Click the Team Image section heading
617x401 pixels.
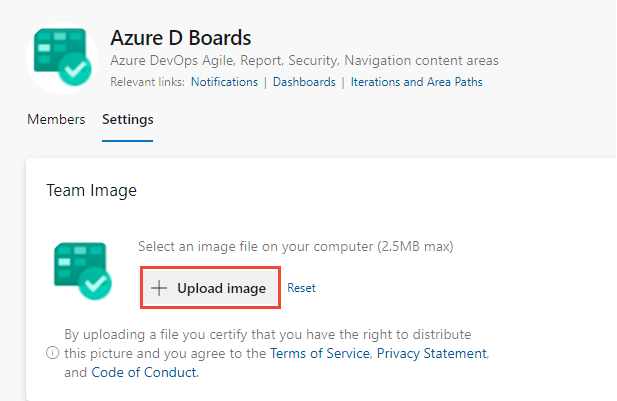point(91,190)
